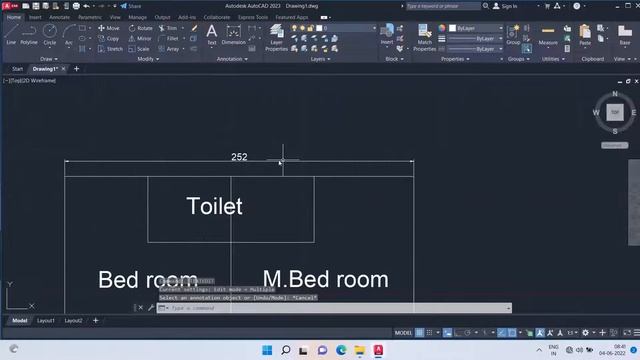Click Sign In in the title bar

[505, 6]
